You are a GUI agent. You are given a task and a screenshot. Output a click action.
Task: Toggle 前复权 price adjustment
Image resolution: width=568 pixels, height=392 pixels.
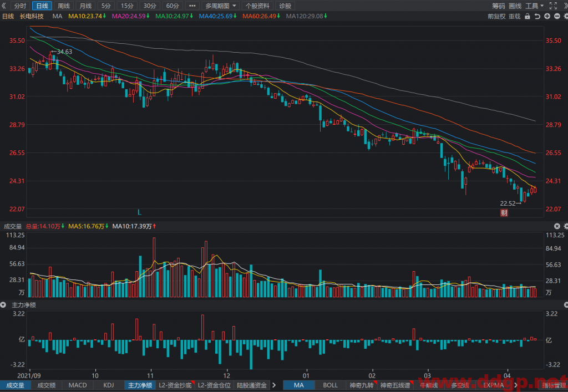496,16
